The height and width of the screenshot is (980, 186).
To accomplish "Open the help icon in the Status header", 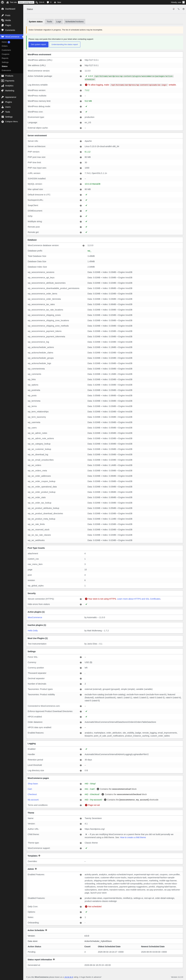I will (183, 9).
